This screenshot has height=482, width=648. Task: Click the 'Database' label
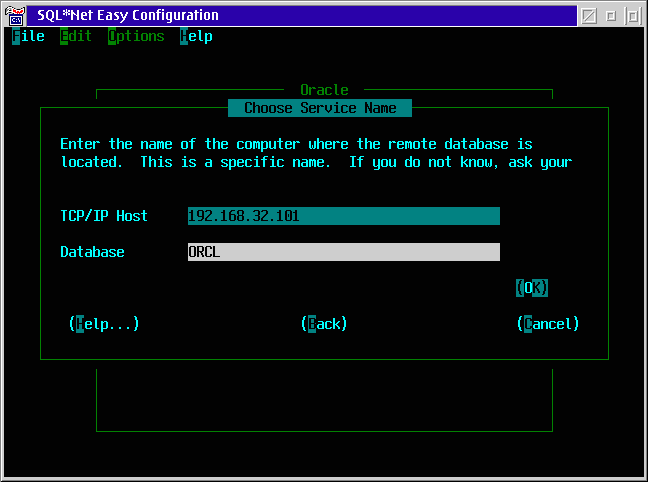pos(92,252)
